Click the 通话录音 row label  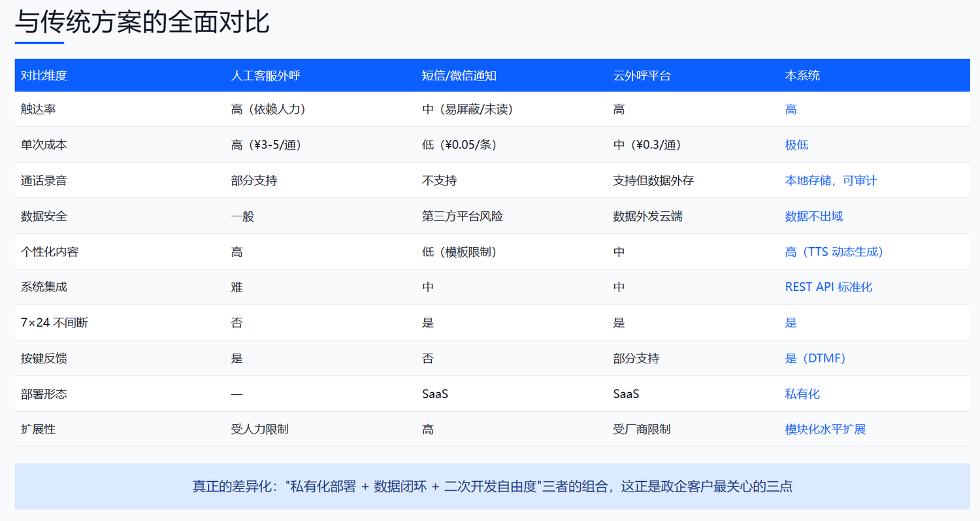(x=44, y=180)
